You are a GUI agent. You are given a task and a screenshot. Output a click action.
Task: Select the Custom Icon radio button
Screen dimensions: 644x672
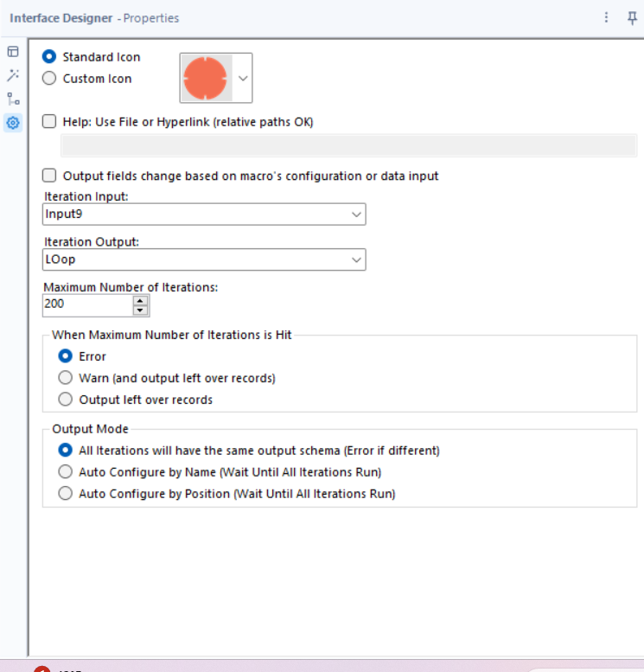[49, 79]
